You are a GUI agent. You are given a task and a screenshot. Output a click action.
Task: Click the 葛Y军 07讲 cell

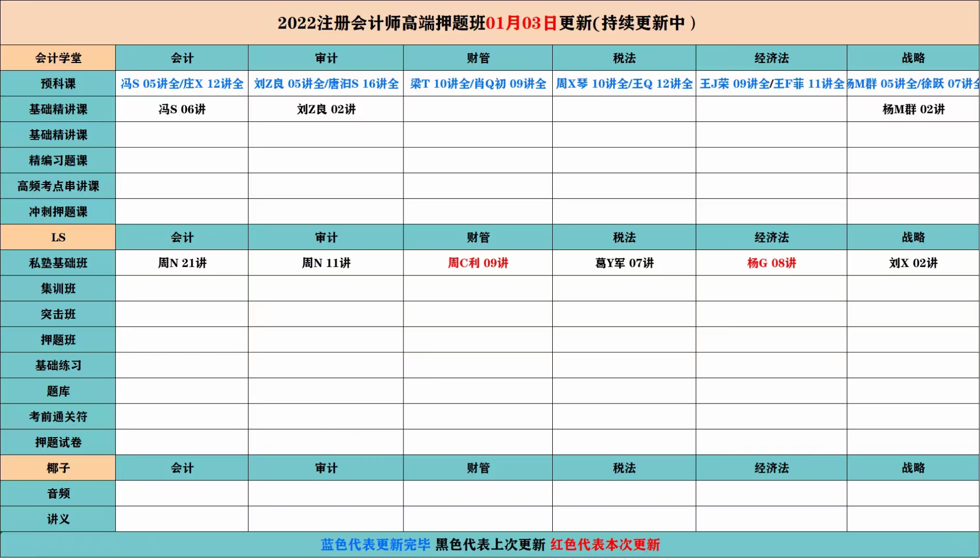(624, 263)
